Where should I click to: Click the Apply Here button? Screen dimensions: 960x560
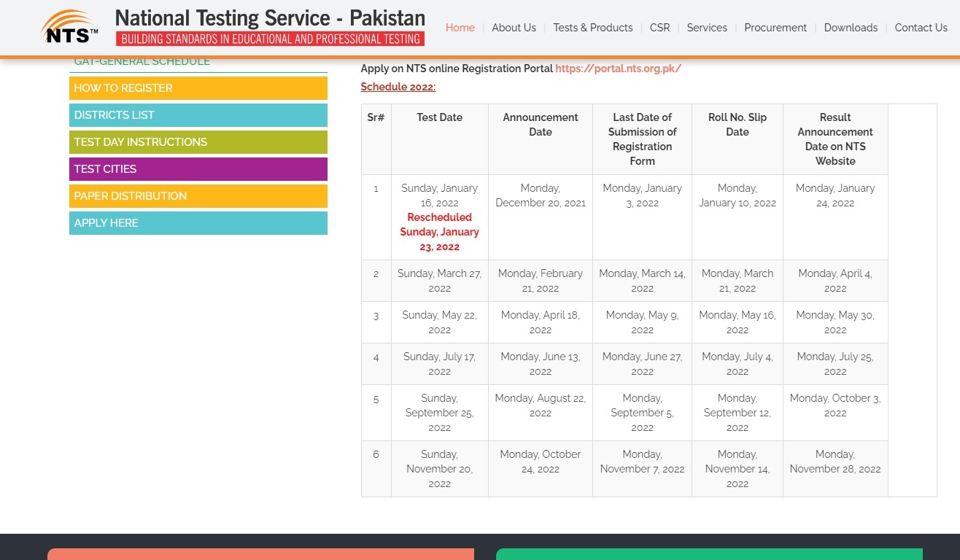click(198, 223)
